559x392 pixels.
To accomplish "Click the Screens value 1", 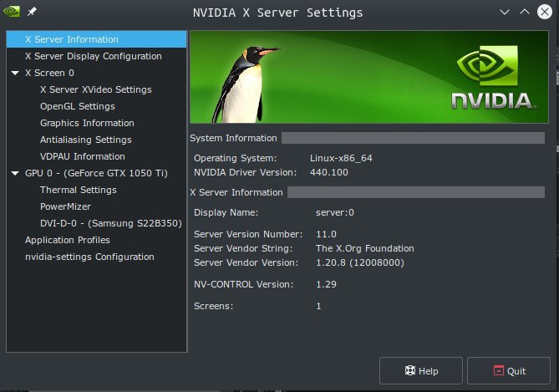I will tap(318, 306).
